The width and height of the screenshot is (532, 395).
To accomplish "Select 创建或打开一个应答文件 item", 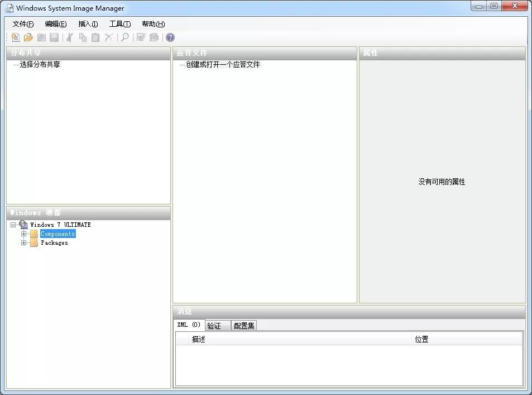I will [x=223, y=65].
